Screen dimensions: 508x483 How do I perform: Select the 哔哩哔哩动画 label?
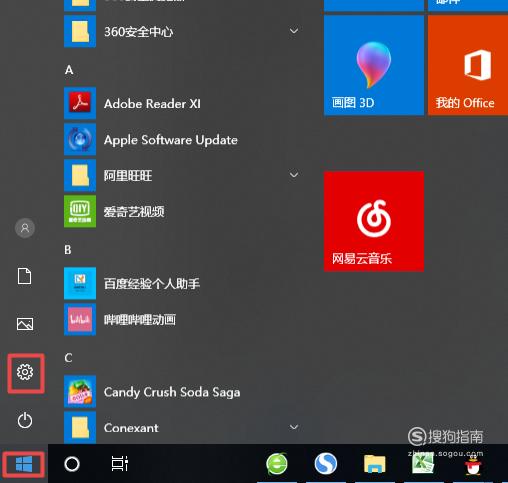point(140,320)
